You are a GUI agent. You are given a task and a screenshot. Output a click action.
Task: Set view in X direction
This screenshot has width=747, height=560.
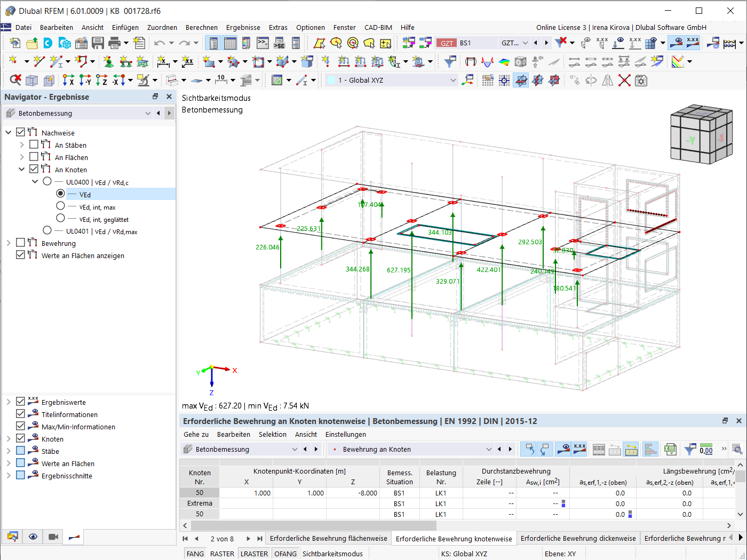click(68, 81)
